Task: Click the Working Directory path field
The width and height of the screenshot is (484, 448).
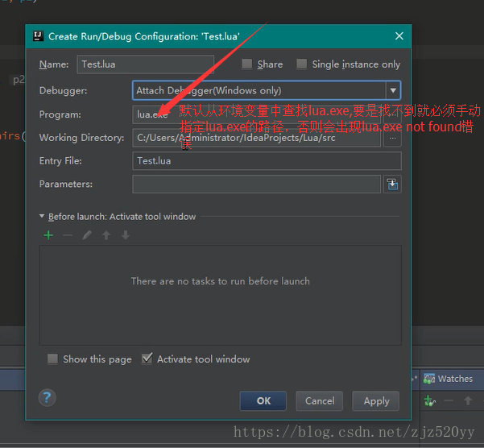Action: (x=257, y=138)
